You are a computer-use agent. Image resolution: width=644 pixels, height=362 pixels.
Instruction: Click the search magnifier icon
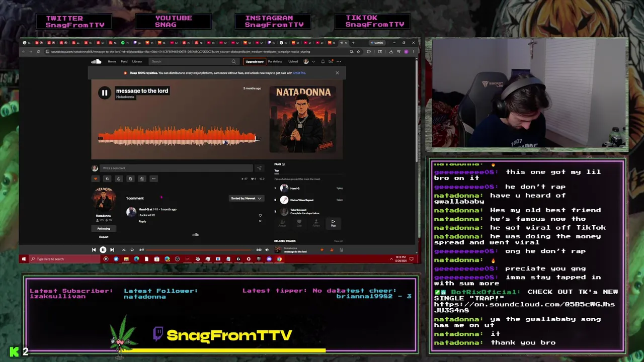pyautogui.click(x=233, y=61)
